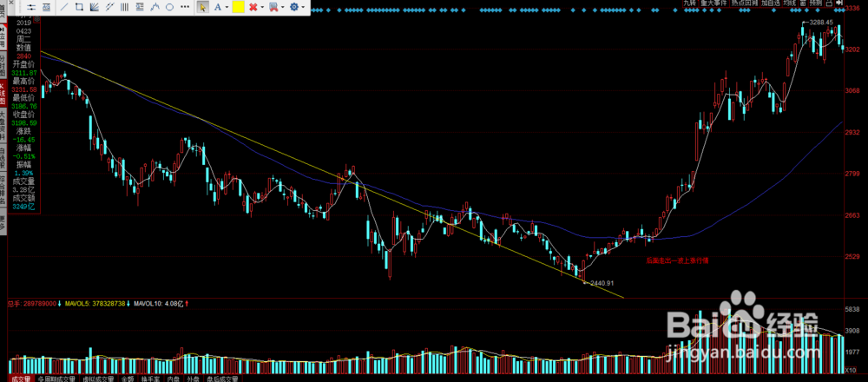Select the ellipse drawing tool
This screenshot has width=868, height=382.
pyautogui.click(x=169, y=7)
